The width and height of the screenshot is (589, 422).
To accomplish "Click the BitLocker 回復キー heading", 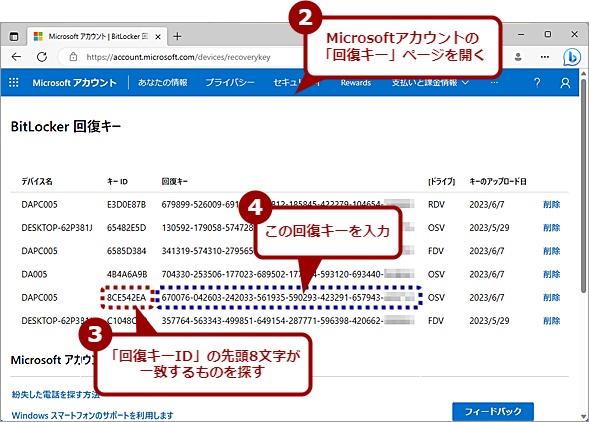I will point(66,127).
